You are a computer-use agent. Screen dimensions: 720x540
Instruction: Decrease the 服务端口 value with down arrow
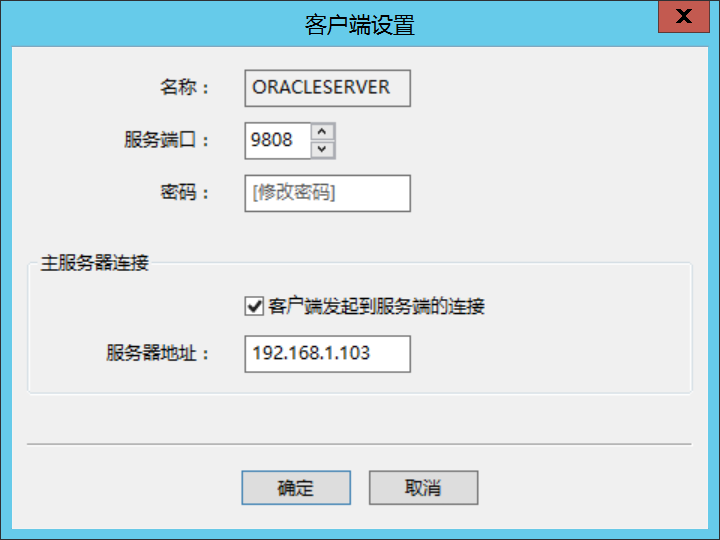322,149
